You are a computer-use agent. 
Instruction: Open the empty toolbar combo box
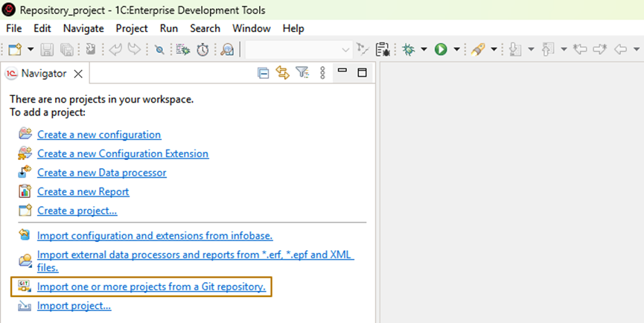point(299,49)
